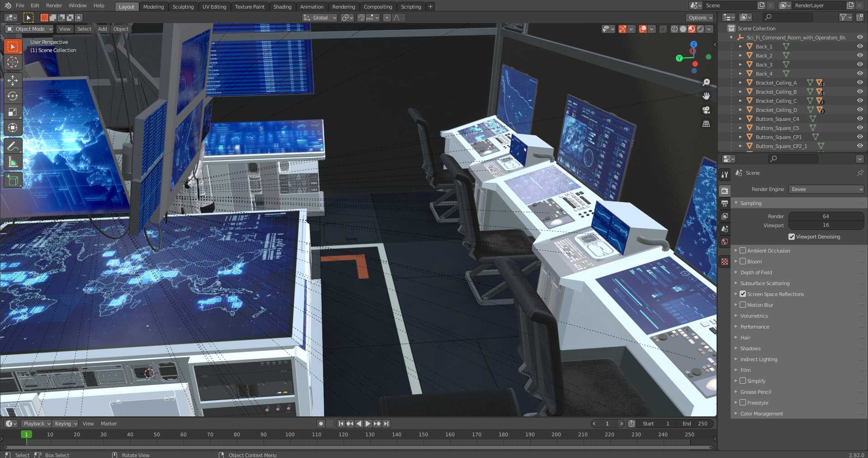Select the Annotate tool
This screenshot has height=458, width=868.
[x=13, y=146]
